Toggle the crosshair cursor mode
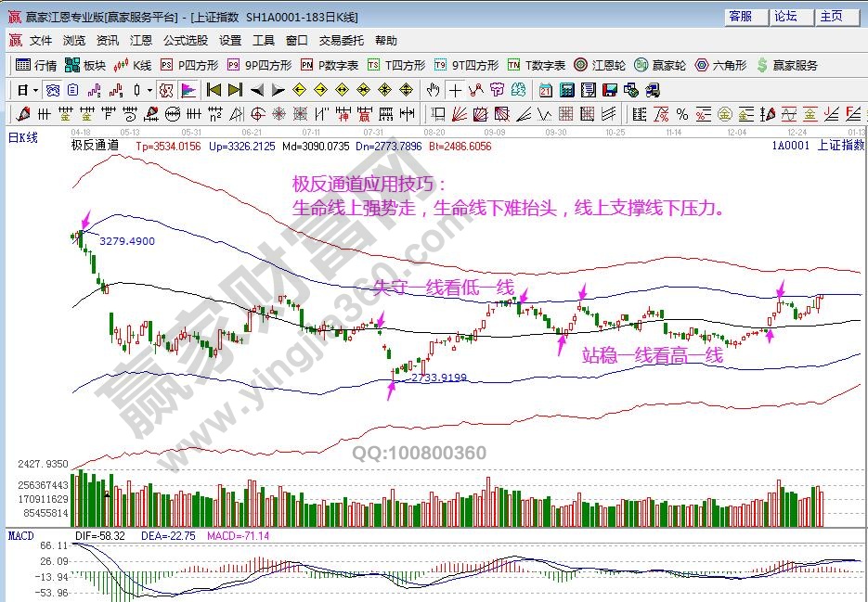 (455, 90)
